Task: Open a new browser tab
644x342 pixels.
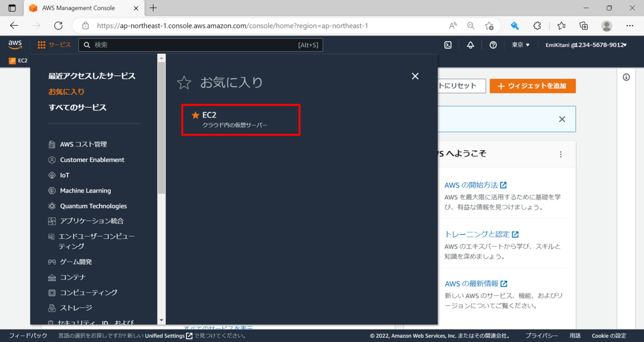Action: click(153, 8)
